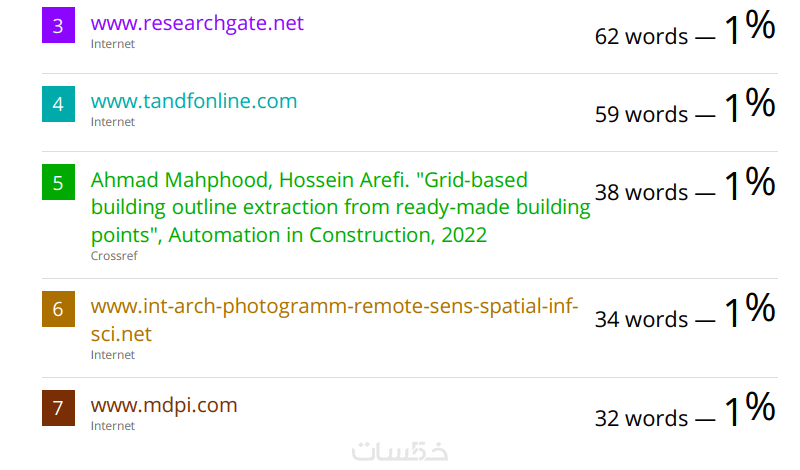The width and height of the screenshot is (800, 470).
Task: Open the www.mdpi.com source link
Action: pos(164,405)
